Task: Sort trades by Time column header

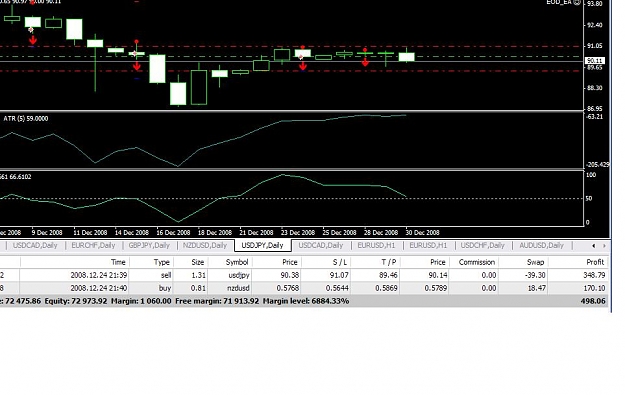Action: tap(118, 262)
